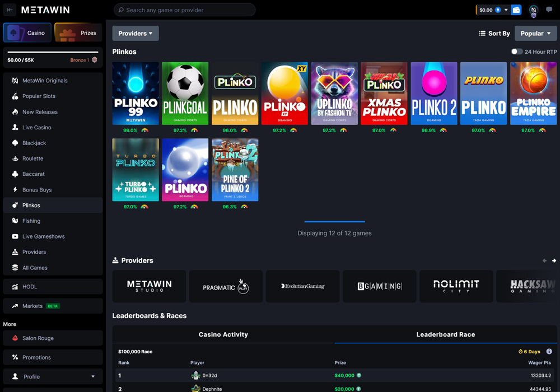560x392 pixels.
Task: Click the Bonus Buys lightning icon
Action: tap(15, 190)
